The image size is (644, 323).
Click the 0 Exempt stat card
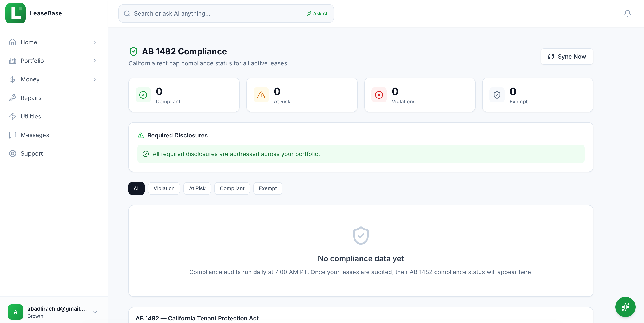click(538, 95)
